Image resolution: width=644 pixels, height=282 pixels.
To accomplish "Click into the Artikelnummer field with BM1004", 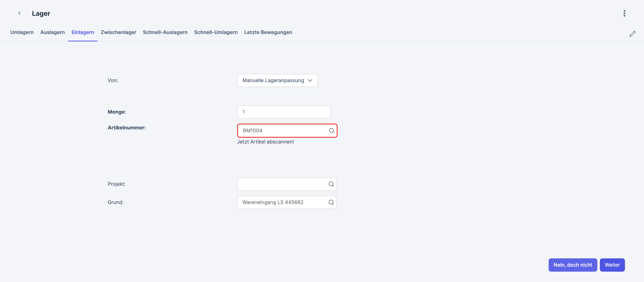I will click(282, 130).
